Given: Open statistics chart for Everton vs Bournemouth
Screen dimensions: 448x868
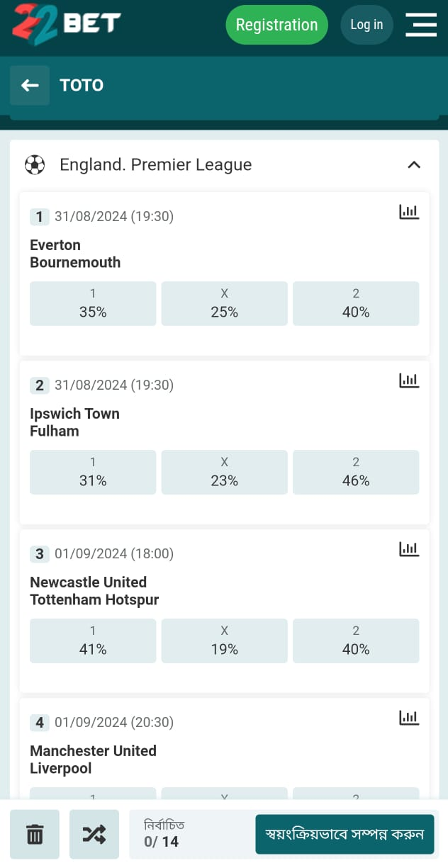Looking at the screenshot, I should point(409,211).
